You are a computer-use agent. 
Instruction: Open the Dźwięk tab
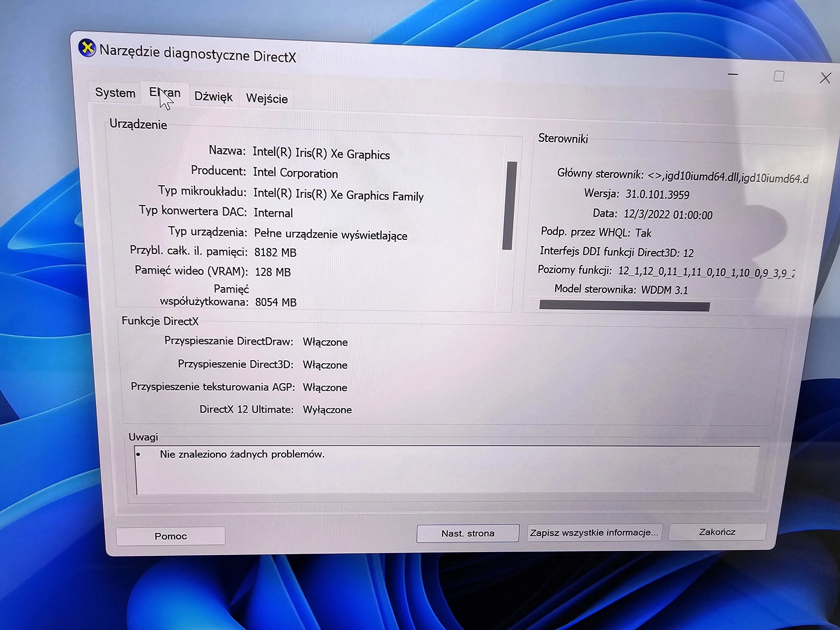coord(213,96)
